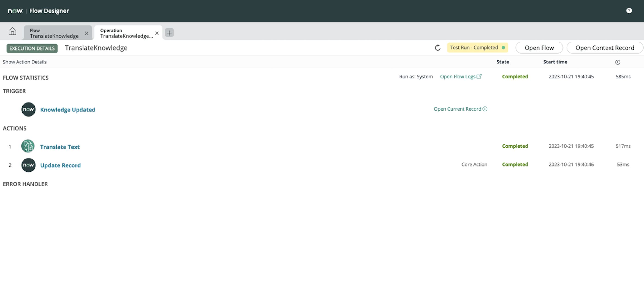The height and width of the screenshot is (294, 644).
Task: Click the Translate Text action icon
Action: 28,146
